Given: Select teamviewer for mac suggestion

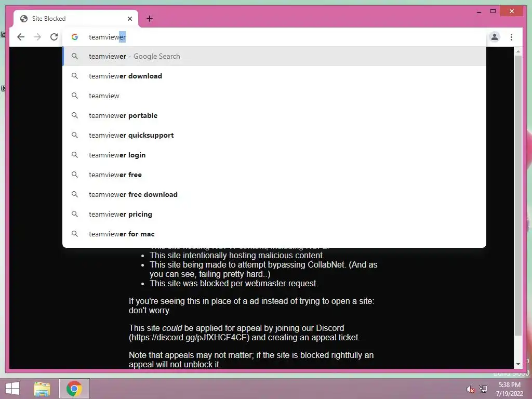Looking at the screenshot, I should click(274, 234).
